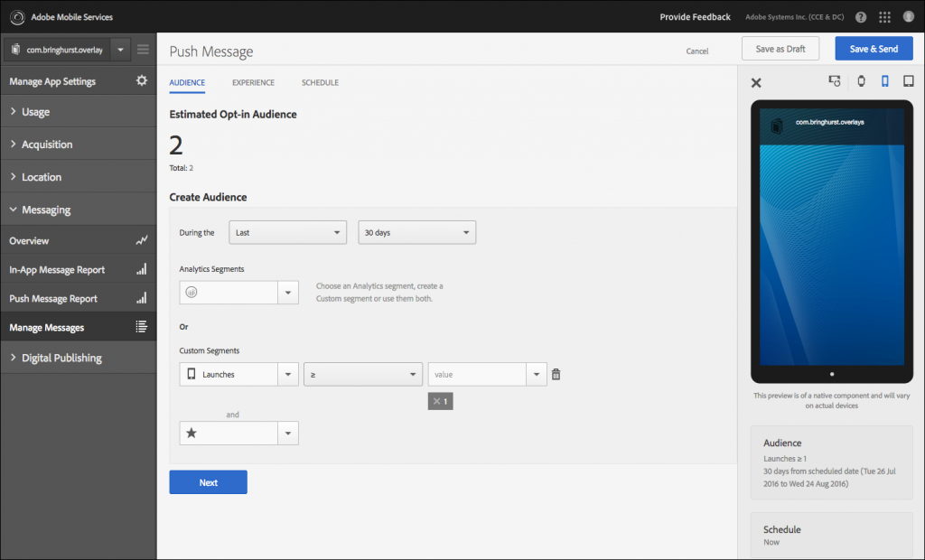
Task: Click the Help question mark icon
Action: [x=859, y=16]
